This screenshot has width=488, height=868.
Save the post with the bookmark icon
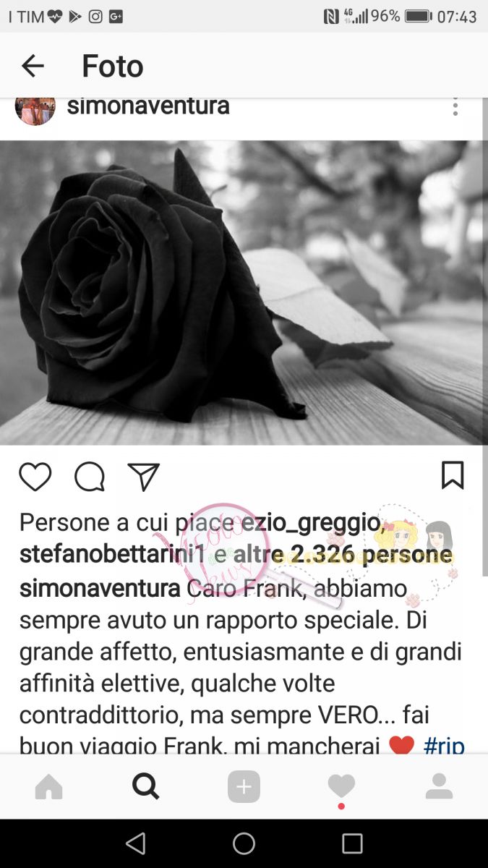(453, 476)
